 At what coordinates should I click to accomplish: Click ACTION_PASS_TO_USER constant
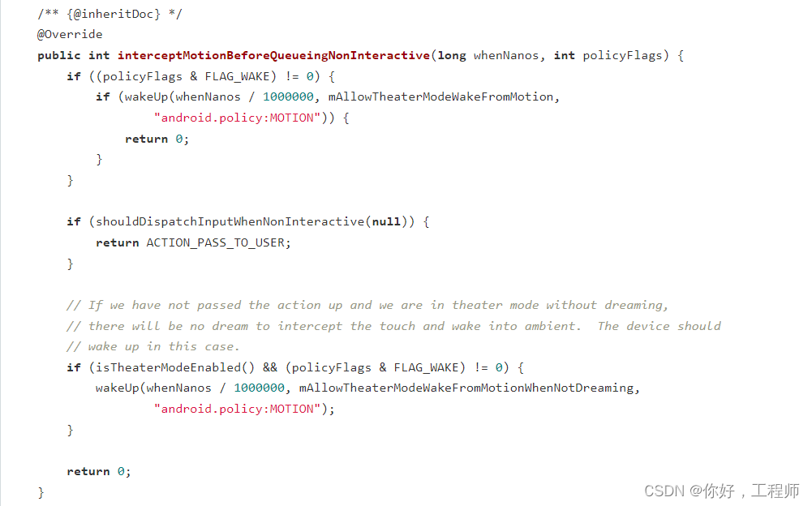point(215,243)
